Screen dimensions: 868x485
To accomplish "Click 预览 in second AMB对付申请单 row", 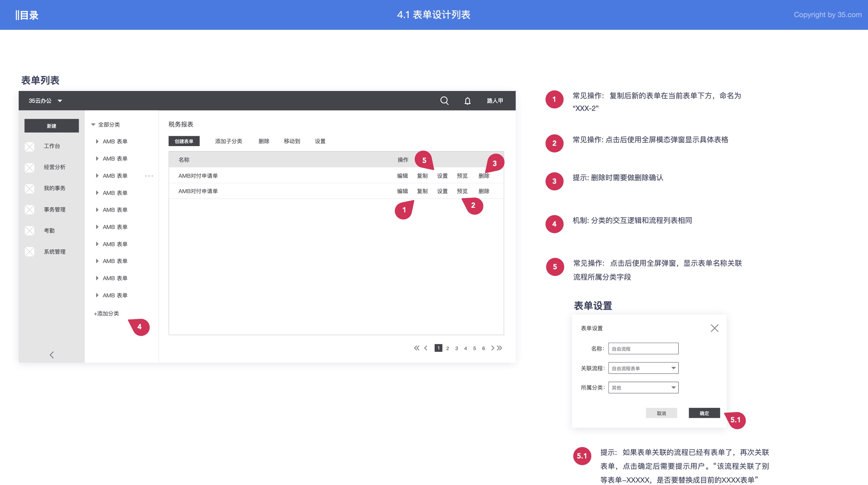I will coord(462,191).
